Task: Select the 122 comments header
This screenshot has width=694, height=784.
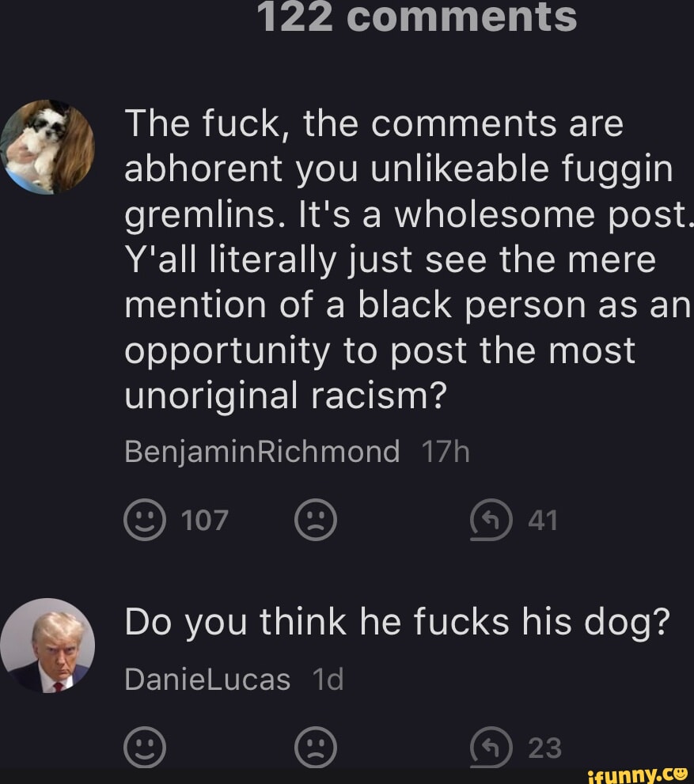Action: tap(418, 17)
